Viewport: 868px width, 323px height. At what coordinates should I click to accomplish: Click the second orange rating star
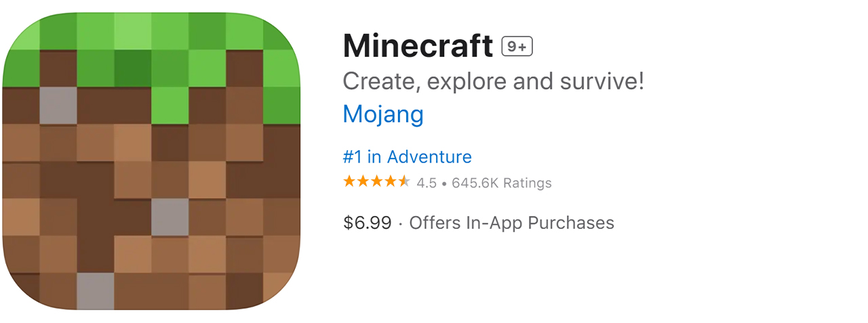363,181
